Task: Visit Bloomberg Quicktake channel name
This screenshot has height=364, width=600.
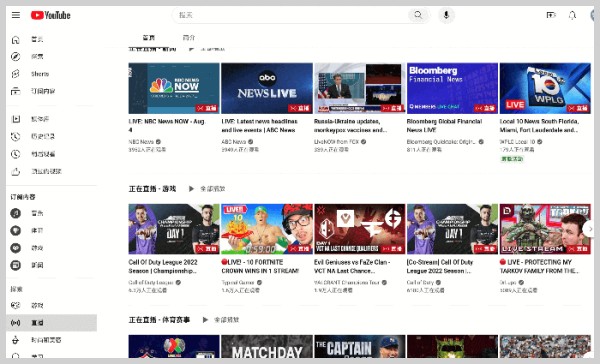Action: pos(441,142)
